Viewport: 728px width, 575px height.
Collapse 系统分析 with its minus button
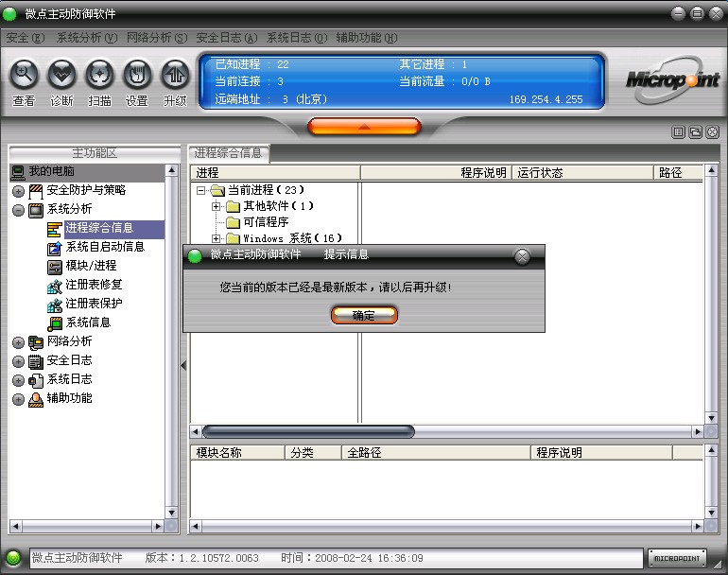(x=18, y=210)
